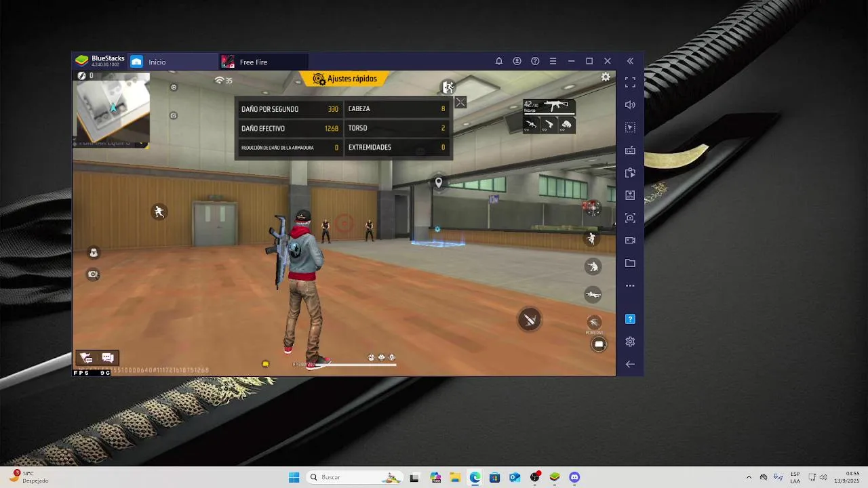The height and width of the screenshot is (488, 868).
Task: Tap the prone action button
Action: (593, 294)
